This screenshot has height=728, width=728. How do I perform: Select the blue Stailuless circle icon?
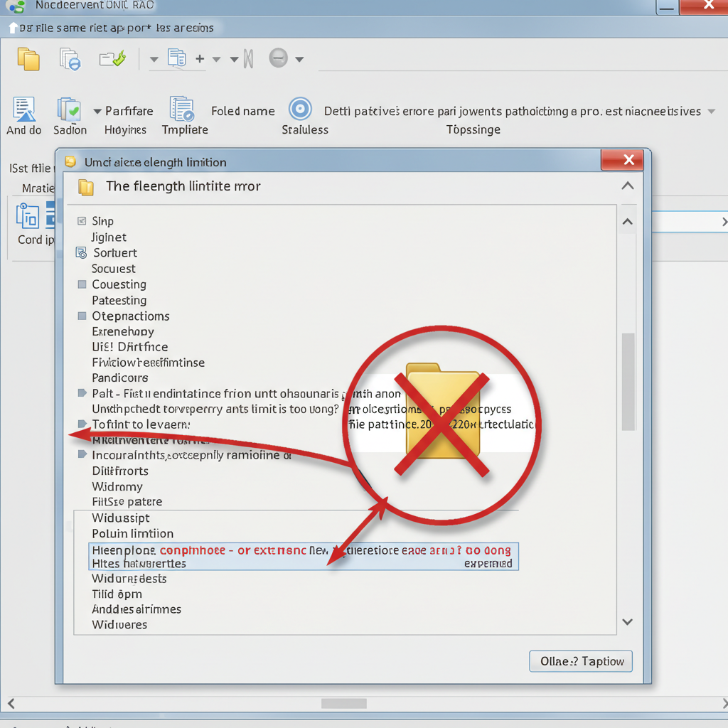coord(301,109)
